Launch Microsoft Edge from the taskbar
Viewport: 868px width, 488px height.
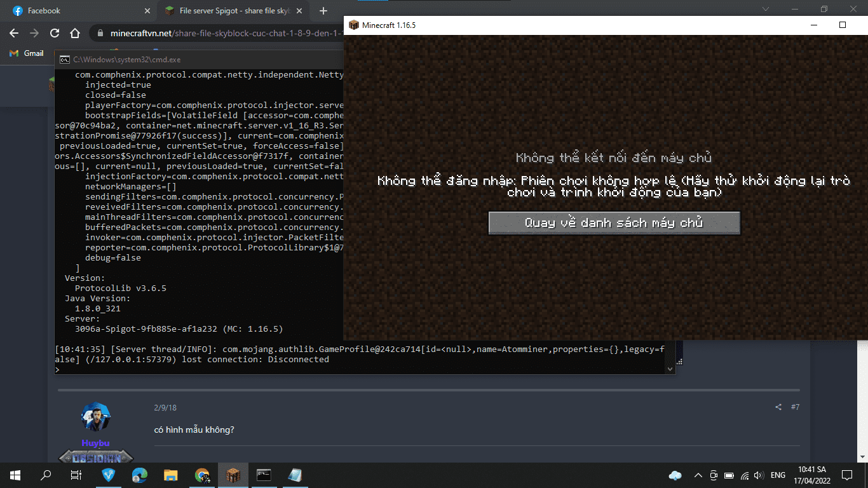pos(140,475)
